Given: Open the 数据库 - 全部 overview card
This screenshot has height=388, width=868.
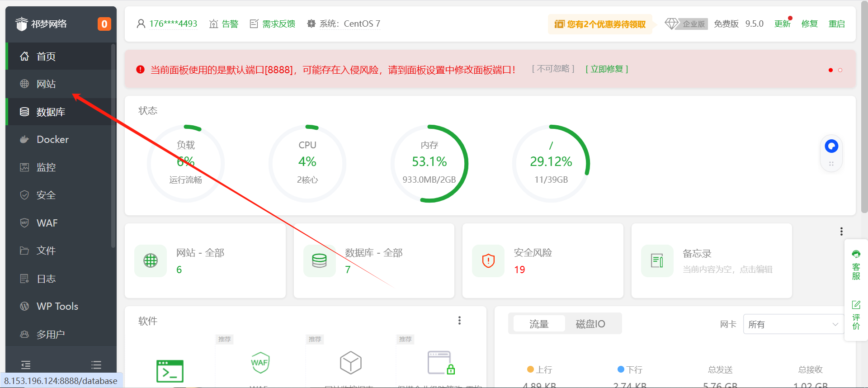Looking at the screenshot, I should click(374, 260).
